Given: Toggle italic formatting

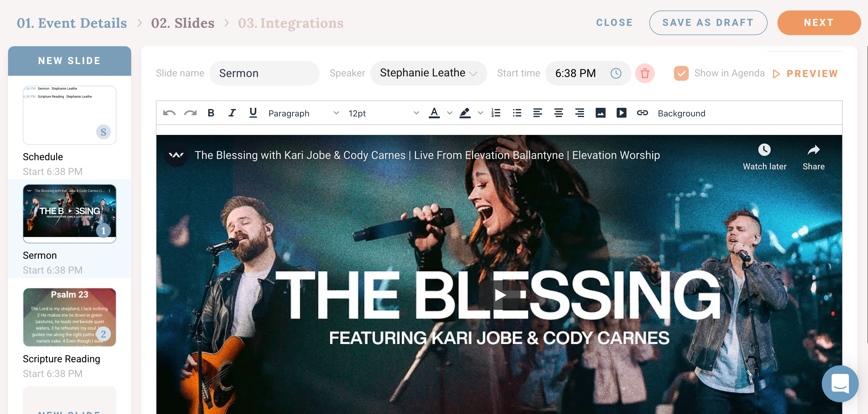Looking at the screenshot, I should [x=232, y=113].
